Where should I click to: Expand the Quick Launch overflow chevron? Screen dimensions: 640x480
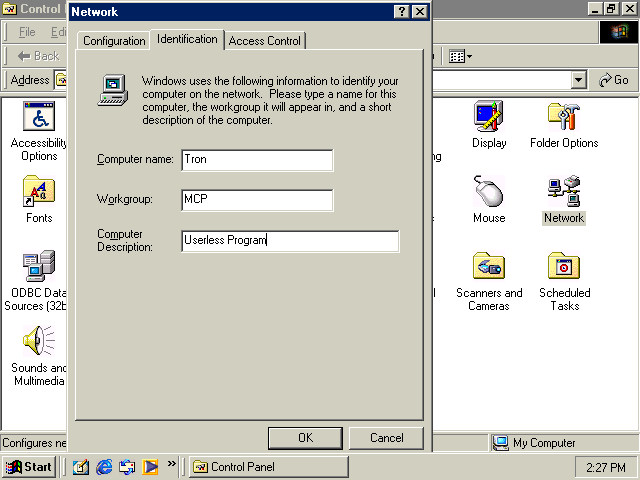(x=171, y=463)
